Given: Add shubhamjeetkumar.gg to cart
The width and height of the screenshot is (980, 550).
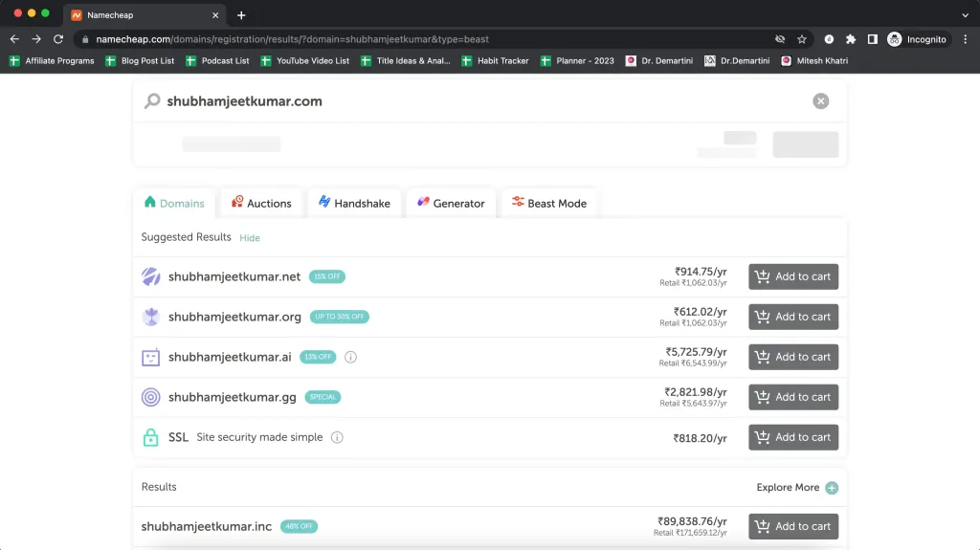Looking at the screenshot, I should pyautogui.click(x=793, y=397).
